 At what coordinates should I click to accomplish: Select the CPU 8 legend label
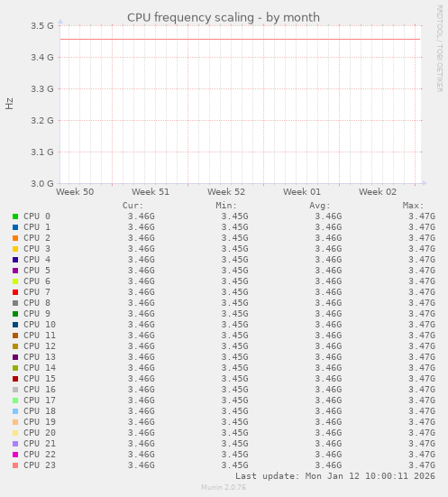click(x=37, y=303)
